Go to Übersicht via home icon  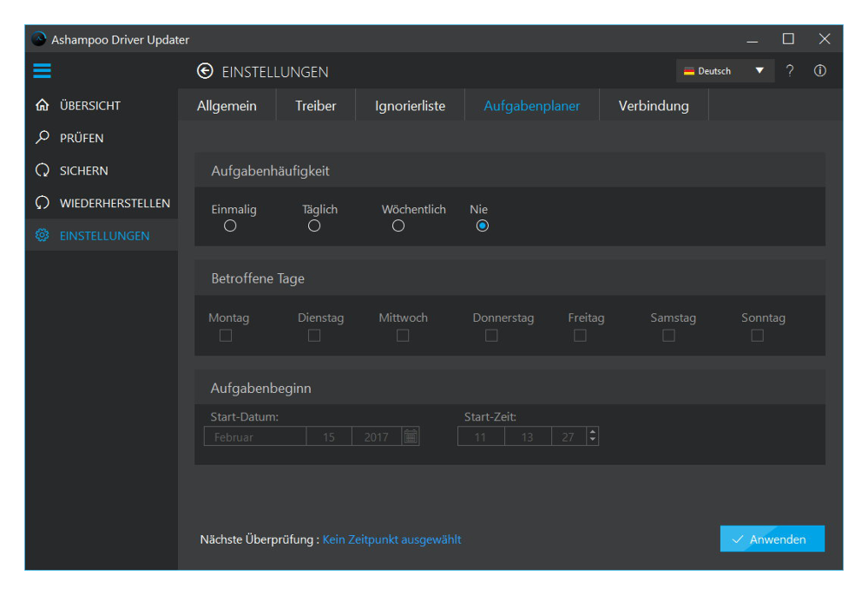(42, 105)
